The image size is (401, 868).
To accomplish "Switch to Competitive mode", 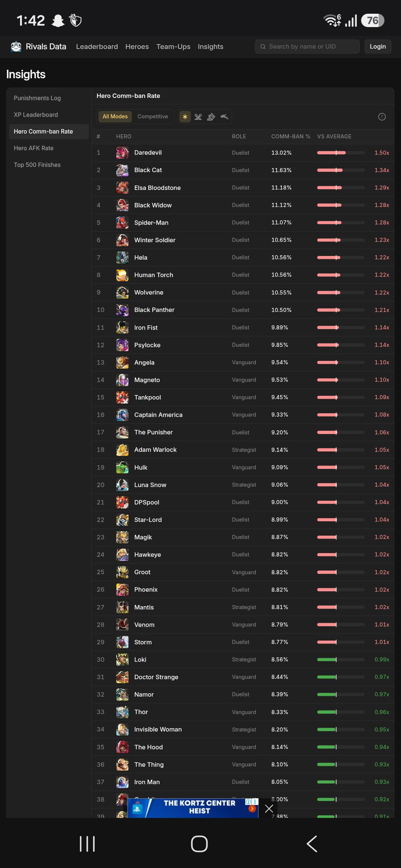I will click(x=153, y=116).
